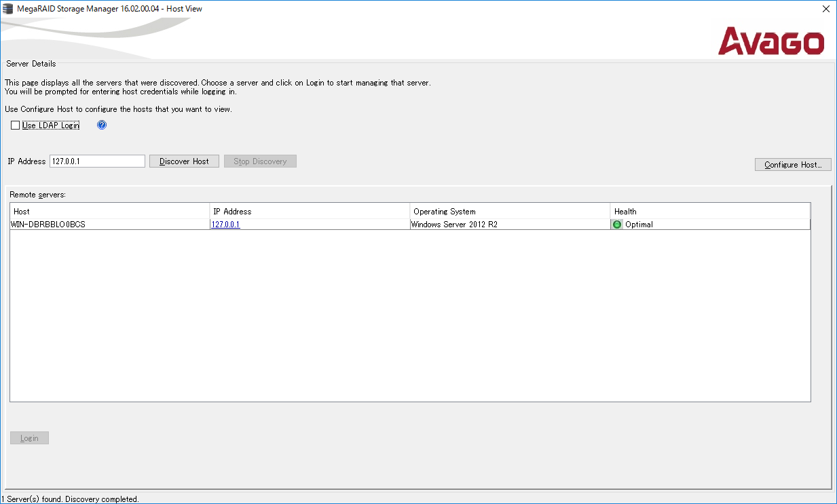Open the 127.0.0.1 server link
Viewport: 837px width, 504px height.
[225, 225]
